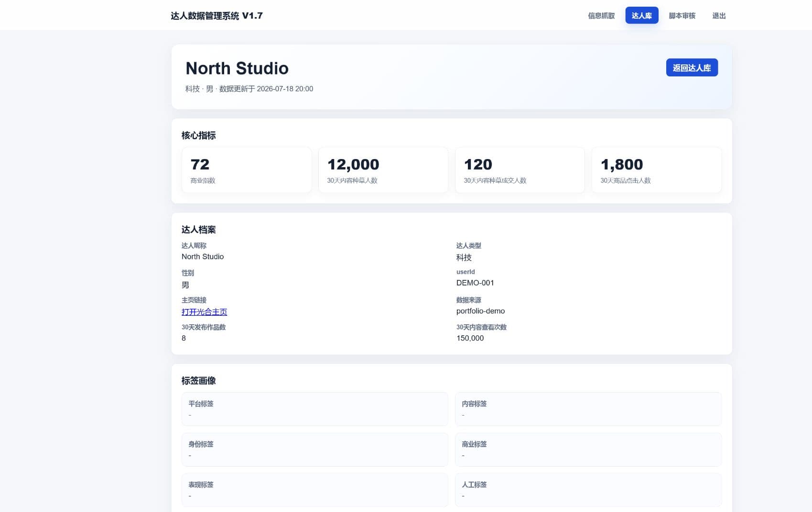Click the 30天内容查看次数 value 150,000
812x512 pixels.
pos(470,338)
